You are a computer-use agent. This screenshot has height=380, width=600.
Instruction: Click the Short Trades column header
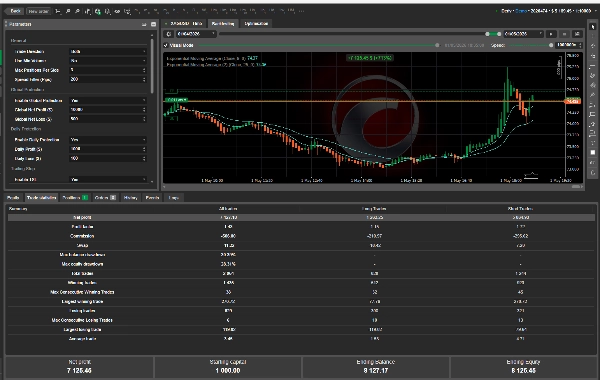[520, 209]
